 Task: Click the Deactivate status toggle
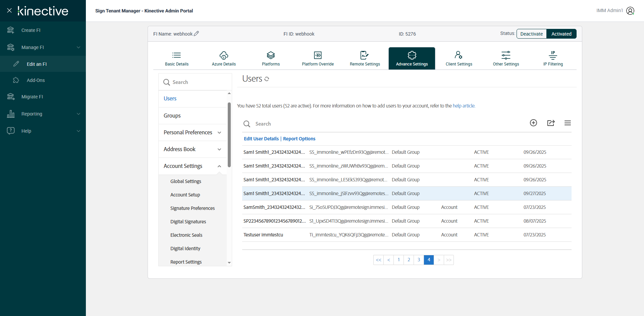pos(531,34)
